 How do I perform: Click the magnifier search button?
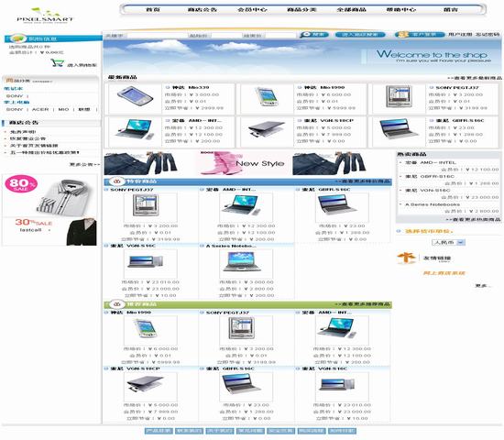(x=314, y=35)
